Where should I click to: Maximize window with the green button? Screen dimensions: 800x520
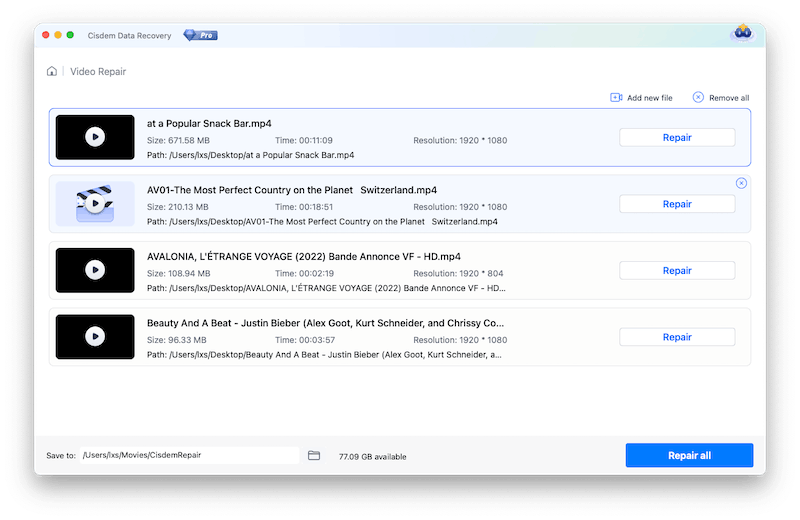70,35
